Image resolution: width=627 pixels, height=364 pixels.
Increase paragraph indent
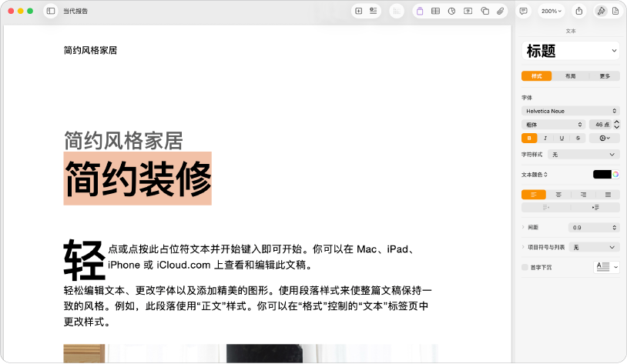click(595, 207)
